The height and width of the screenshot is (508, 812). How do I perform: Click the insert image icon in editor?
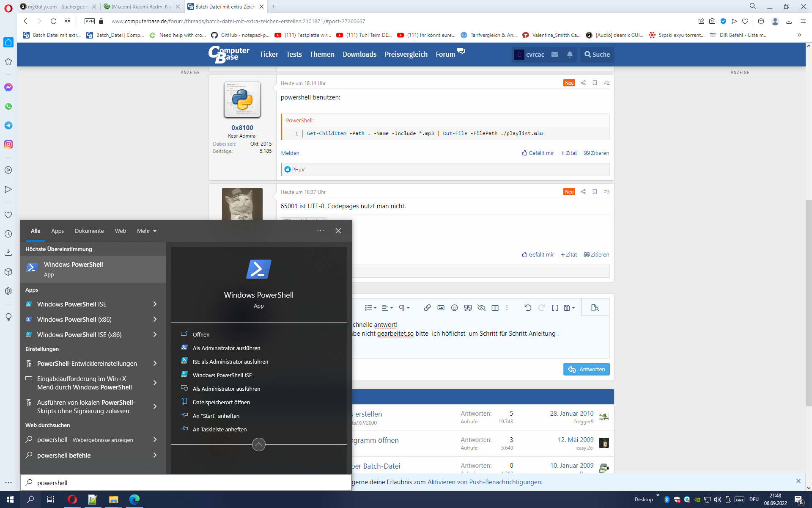pyautogui.click(x=441, y=308)
